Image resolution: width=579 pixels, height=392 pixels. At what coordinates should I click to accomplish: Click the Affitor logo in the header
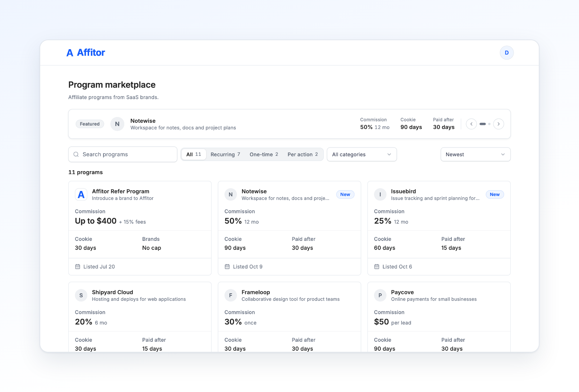pos(86,53)
